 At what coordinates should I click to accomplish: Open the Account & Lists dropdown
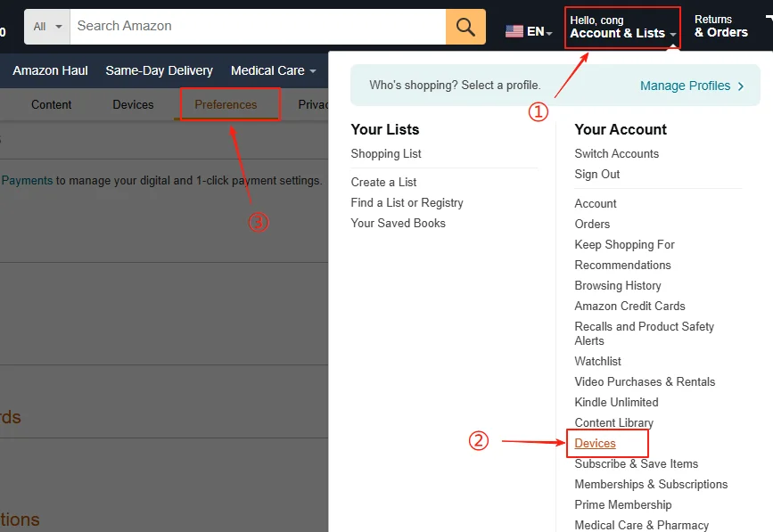pyautogui.click(x=622, y=27)
